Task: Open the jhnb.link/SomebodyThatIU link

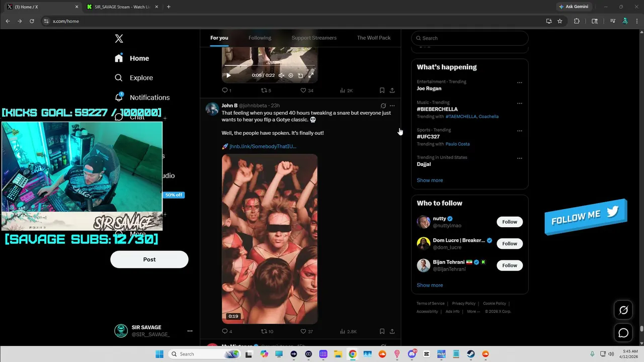Action: 263,146
